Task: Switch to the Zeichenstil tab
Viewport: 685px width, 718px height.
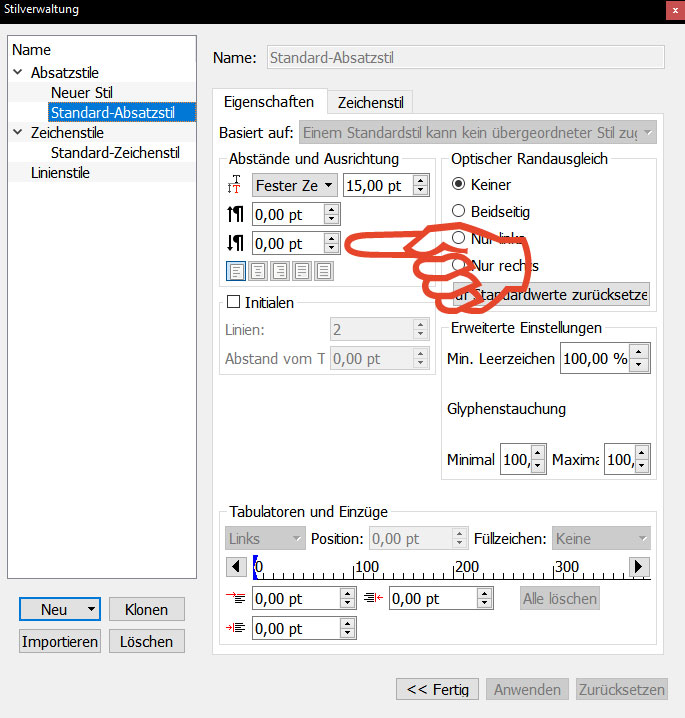Action: [370, 102]
